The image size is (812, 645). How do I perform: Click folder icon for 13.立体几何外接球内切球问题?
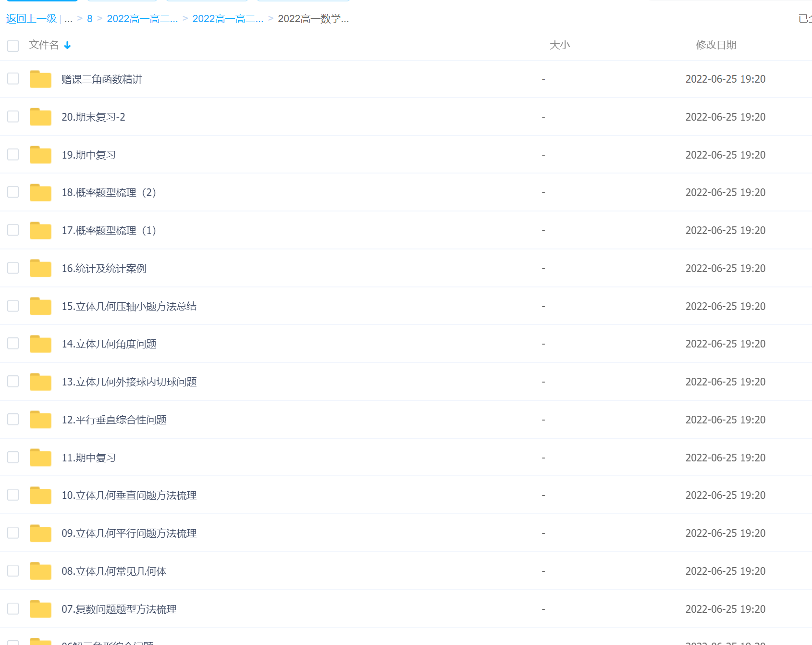40,382
